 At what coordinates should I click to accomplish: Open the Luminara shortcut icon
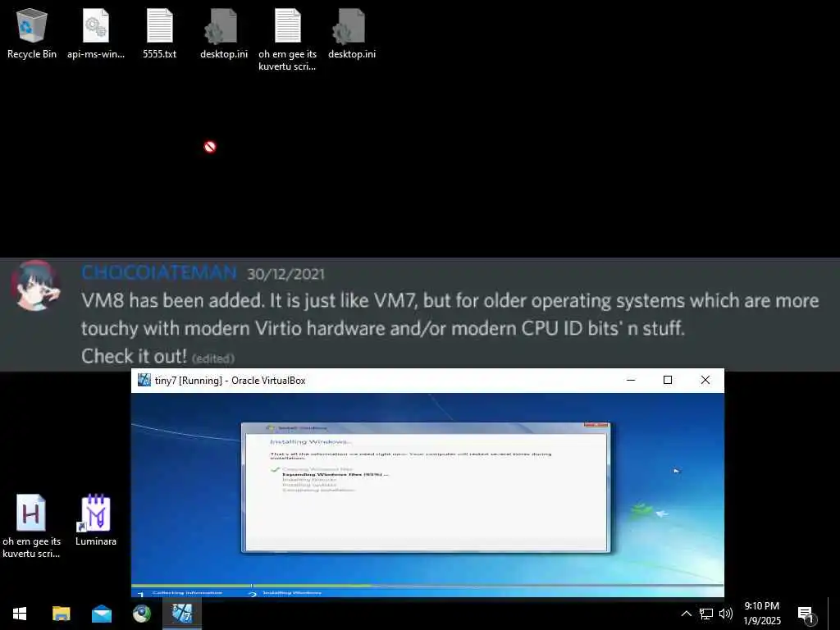pos(96,519)
